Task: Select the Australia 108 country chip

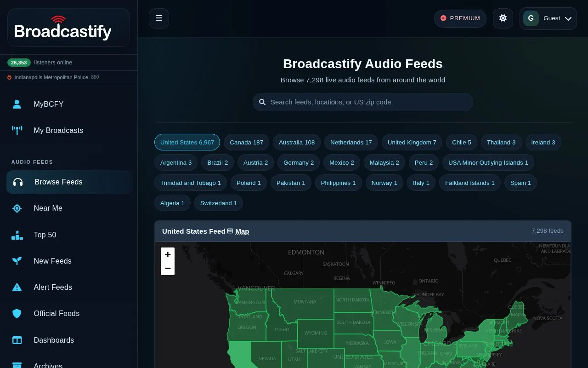Action: (297, 142)
